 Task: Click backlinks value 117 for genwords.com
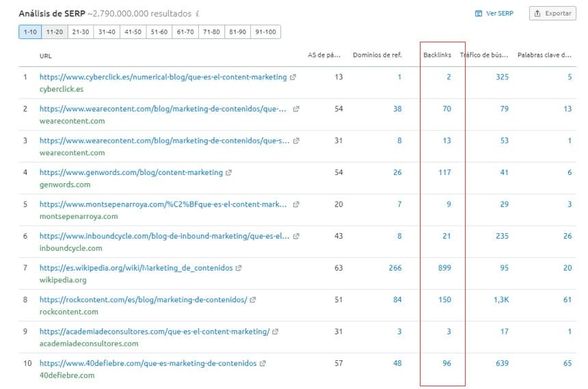pos(444,172)
